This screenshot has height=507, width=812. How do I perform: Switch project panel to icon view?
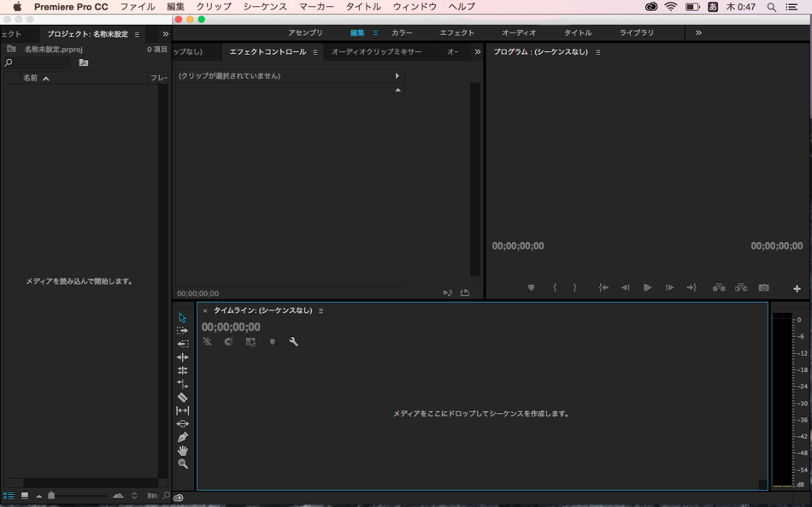pyautogui.click(x=25, y=496)
